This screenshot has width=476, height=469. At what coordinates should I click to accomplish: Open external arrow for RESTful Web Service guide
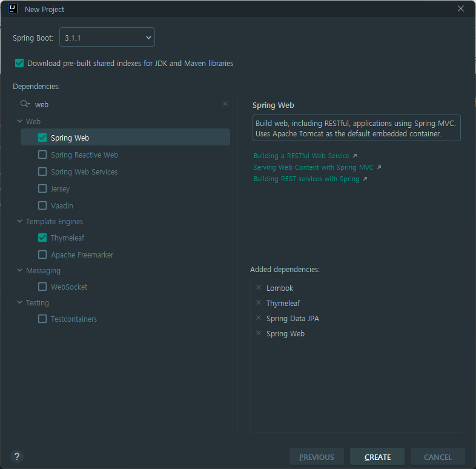point(355,156)
